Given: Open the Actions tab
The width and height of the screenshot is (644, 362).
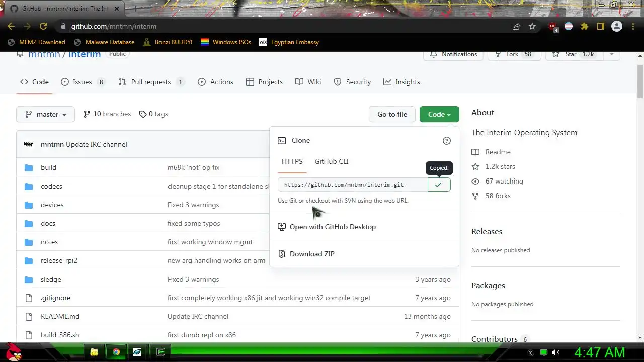Looking at the screenshot, I should [215, 82].
